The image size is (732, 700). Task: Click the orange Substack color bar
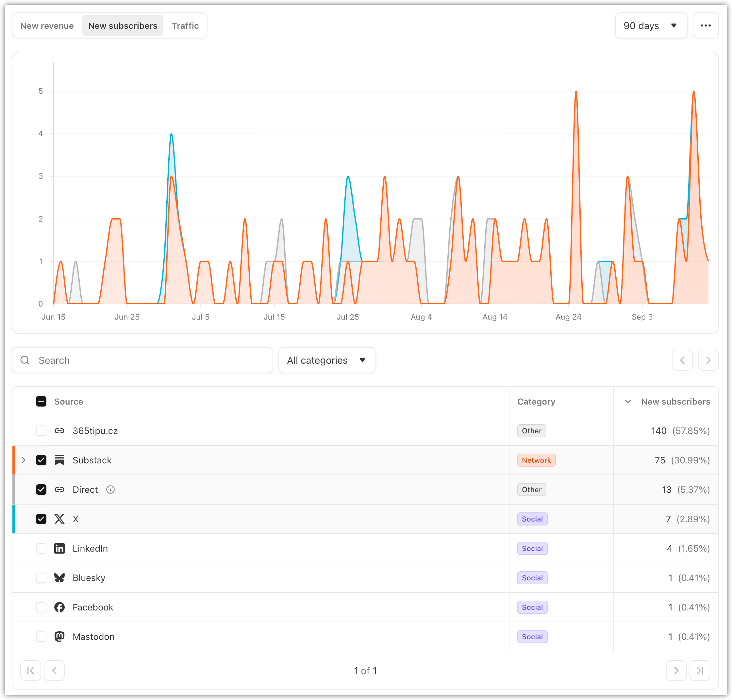(x=14, y=460)
